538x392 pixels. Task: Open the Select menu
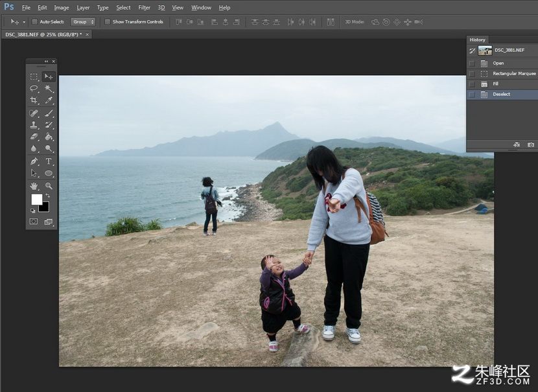pyautogui.click(x=123, y=8)
